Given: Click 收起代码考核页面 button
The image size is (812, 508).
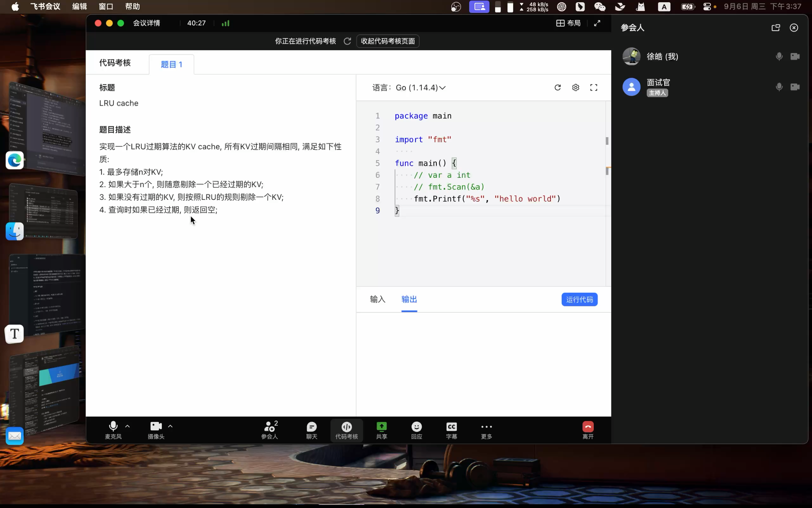Looking at the screenshot, I should (388, 41).
